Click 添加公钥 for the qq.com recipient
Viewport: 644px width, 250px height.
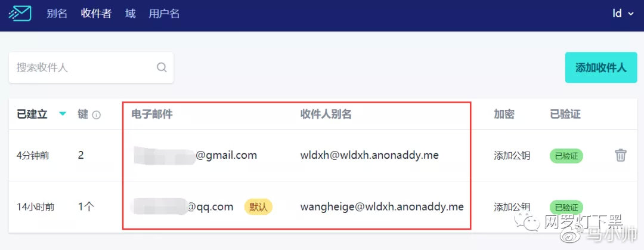pos(512,206)
